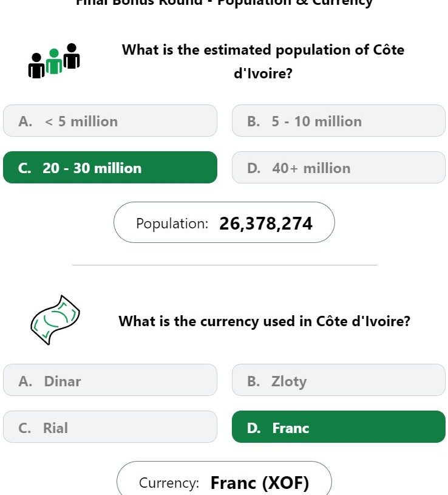The image size is (448, 495).
Task: Pick the Dinar currency answer
Action: coord(110,380)
